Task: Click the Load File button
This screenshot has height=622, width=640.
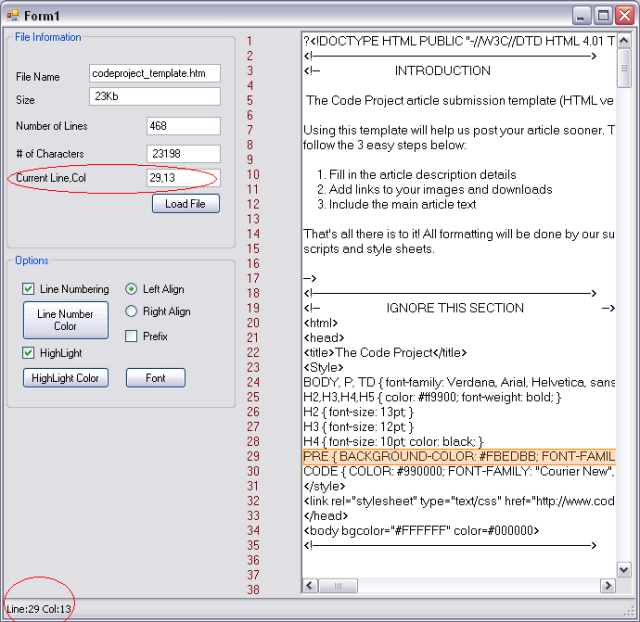Action: point(186,204)
